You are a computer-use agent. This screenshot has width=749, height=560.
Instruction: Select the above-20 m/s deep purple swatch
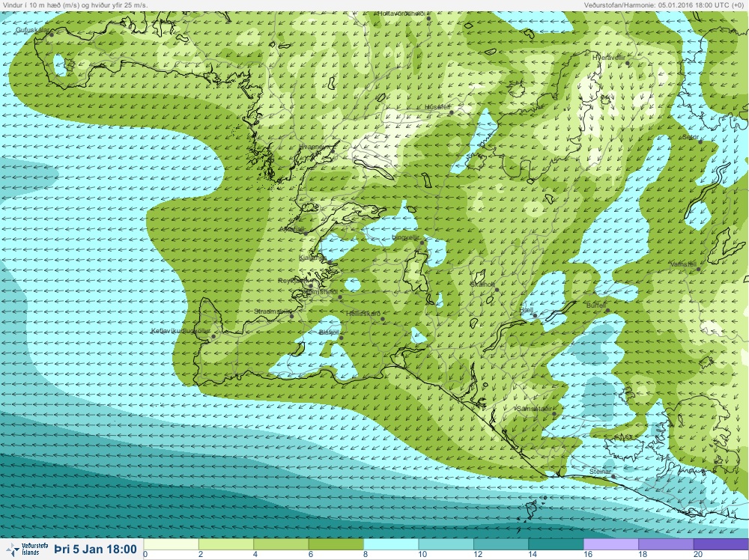pos(721,544)
